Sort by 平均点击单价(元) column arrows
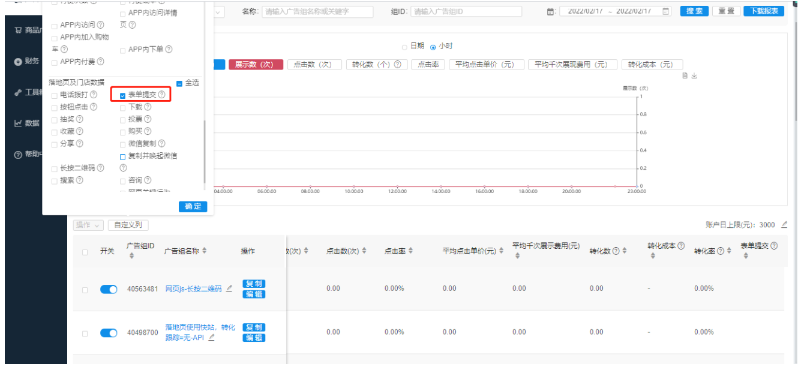The height and width of the screenshot is (366, 801). pos(501,251)
